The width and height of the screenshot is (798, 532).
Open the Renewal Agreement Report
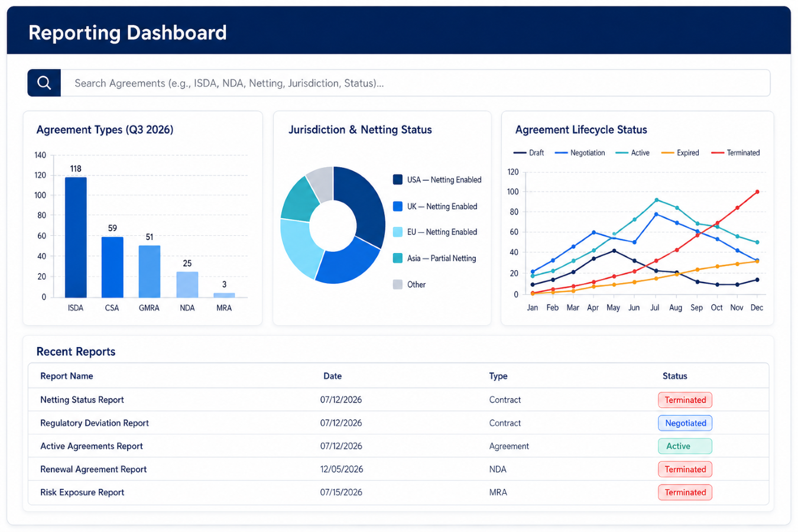coord(93,469)
